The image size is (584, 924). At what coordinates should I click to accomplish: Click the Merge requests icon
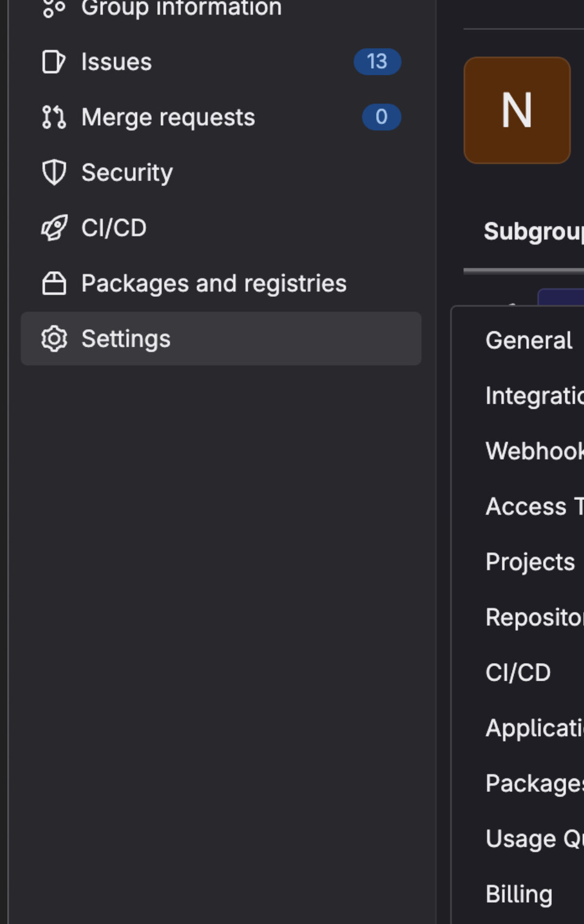click(x=54, y=117)
